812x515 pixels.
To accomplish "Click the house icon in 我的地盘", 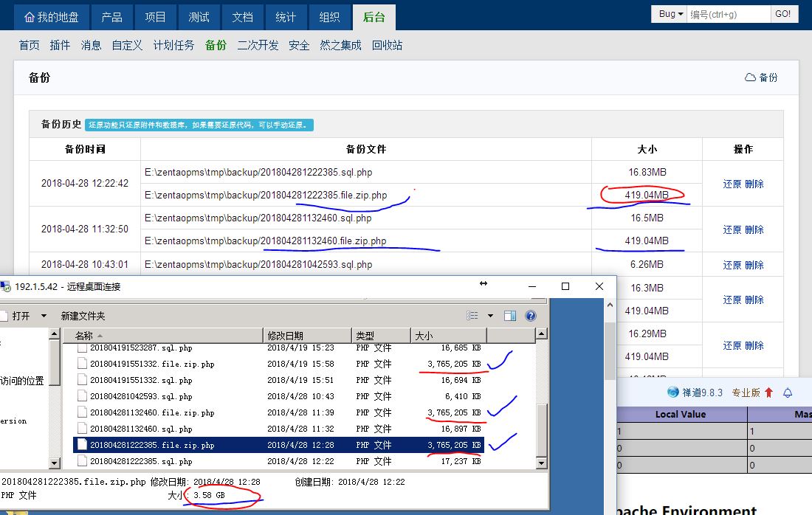I will [x=30, y=17].
